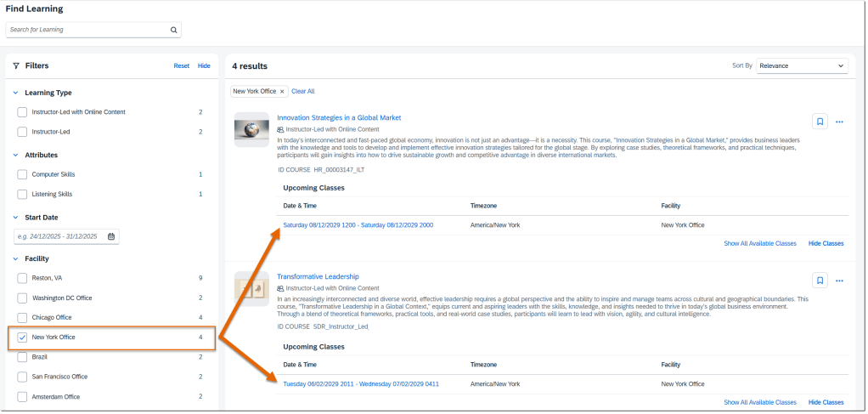The image size is (868, 414).
Task: Uncheck the New York Office checkbox
Action: coord(23,337)
